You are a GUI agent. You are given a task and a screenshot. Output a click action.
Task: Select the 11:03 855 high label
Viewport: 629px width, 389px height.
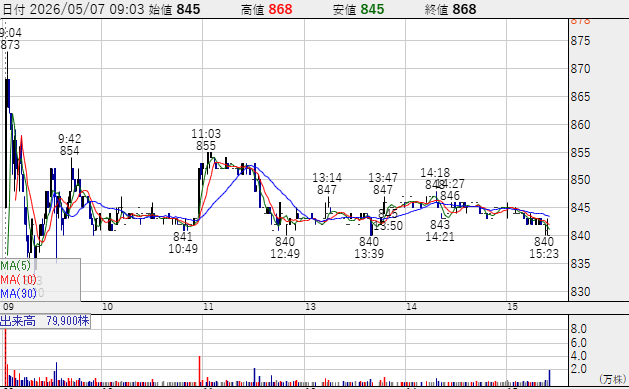206,140
